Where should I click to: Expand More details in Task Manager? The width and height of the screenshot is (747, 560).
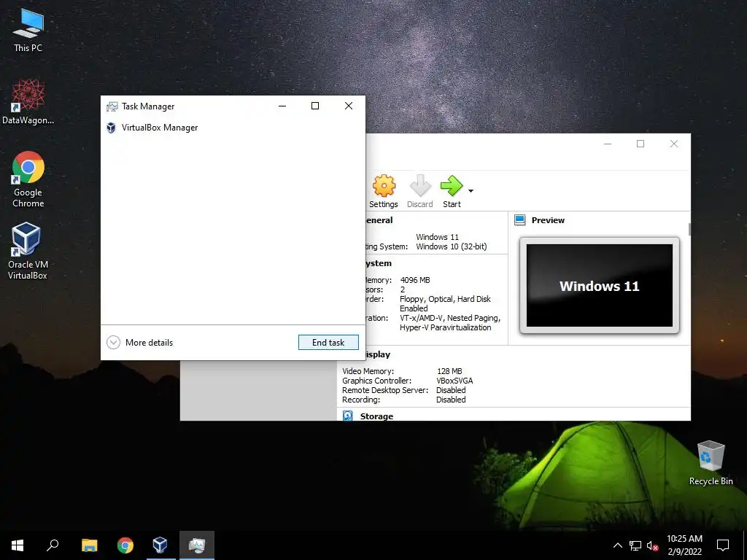coord(139,343)
